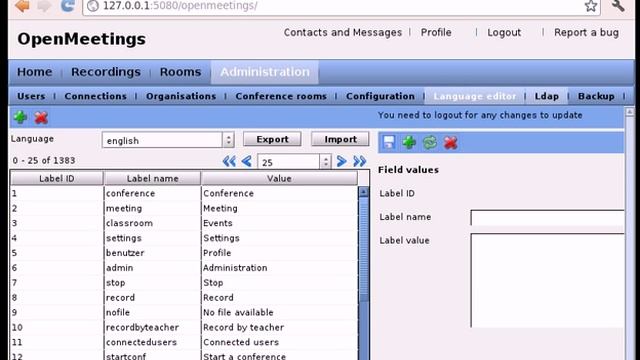640x360 pixels.
Task: Open the Rooms menu
Action: point(180,72)
